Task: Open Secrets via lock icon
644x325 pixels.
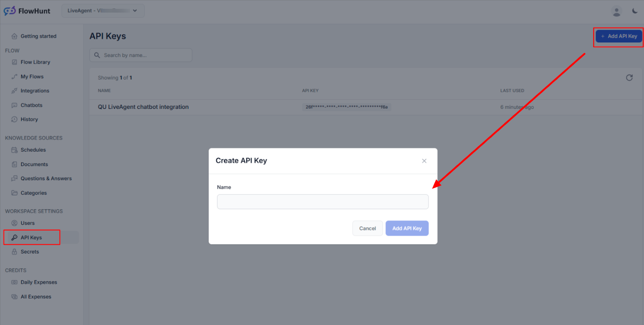Action: point(14,252)
